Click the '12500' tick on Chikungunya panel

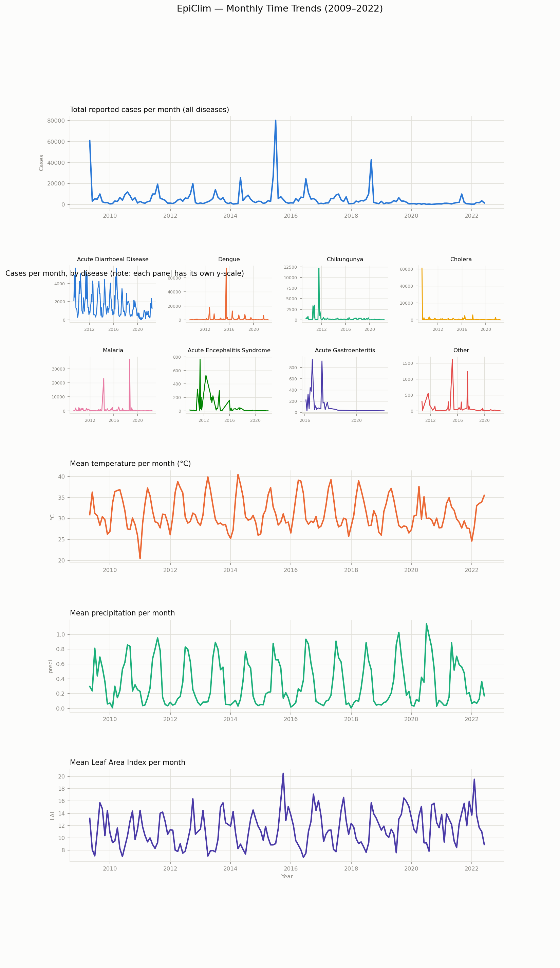point(290,267)
